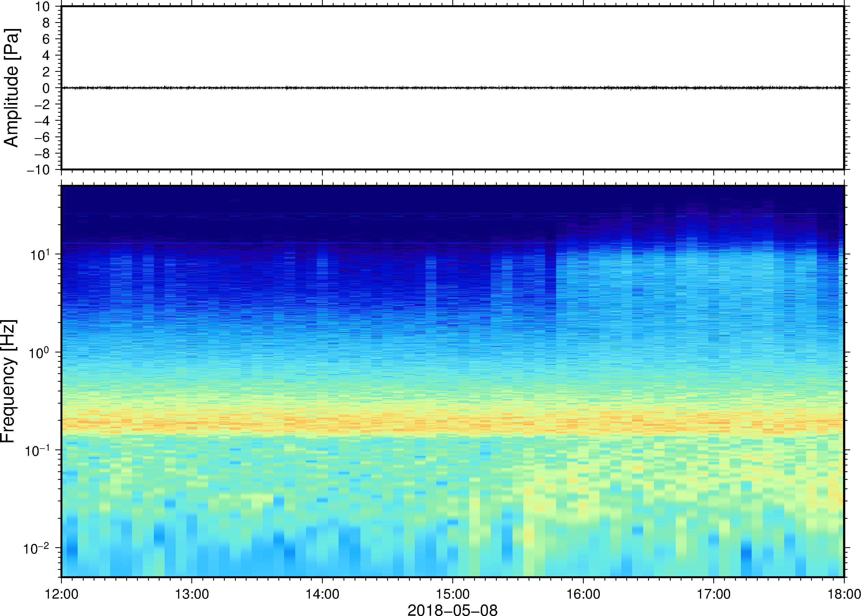Viewport: 861px width, 616px height.
Task: Click the 2018-05-08 date label
Action: [x=452, y=610]
